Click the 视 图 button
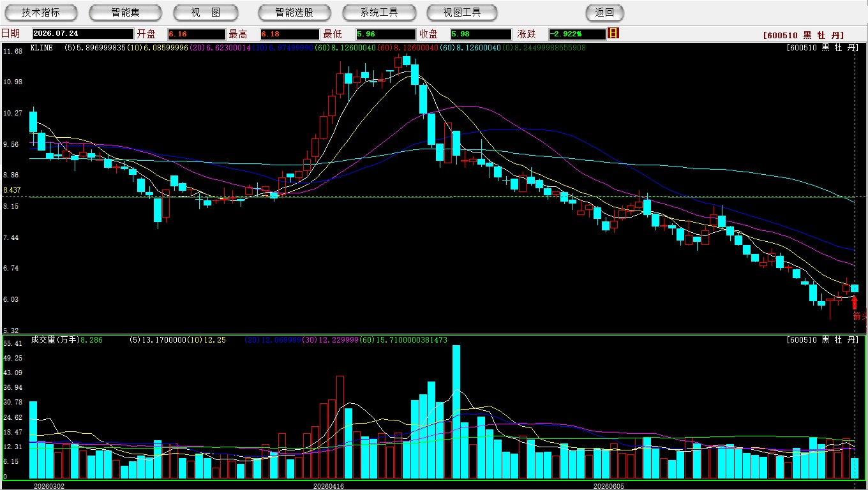The width and height of the screenshot is (868, 490). pyautogui.click(x=206, y=12)
